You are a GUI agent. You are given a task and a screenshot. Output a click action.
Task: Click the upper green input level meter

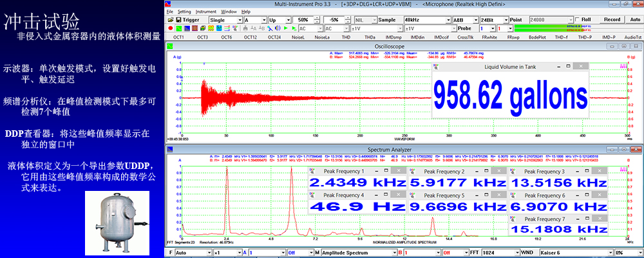tap(577, 26)
